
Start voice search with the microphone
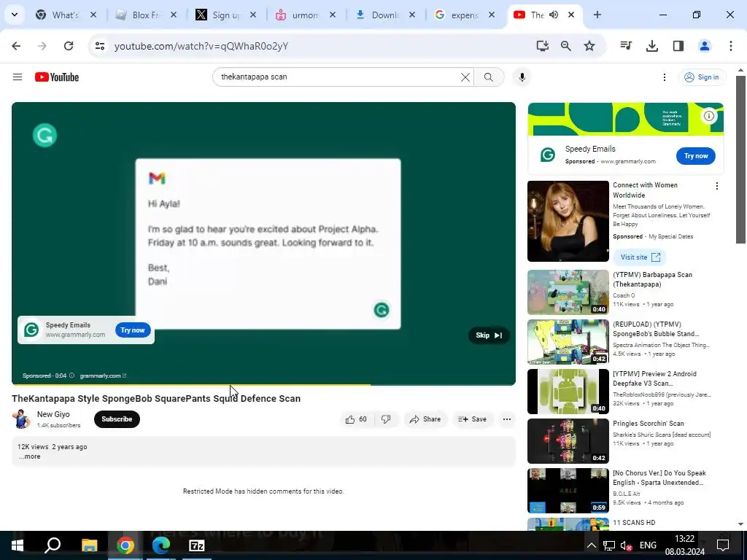click(522, 77)
